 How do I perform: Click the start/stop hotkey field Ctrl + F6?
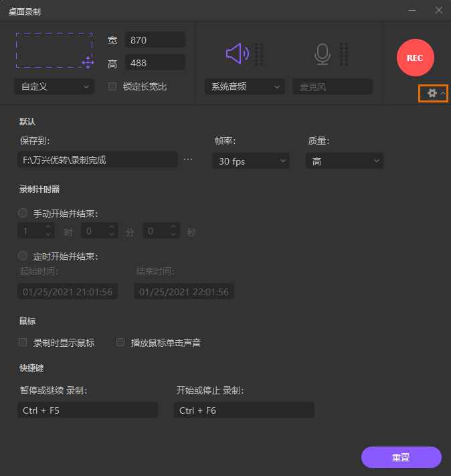[x=244, y=410]
